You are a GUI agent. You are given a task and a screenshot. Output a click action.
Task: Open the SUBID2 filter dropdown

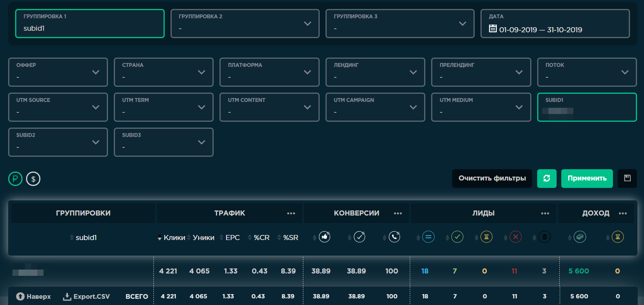[x=58, y=142]
